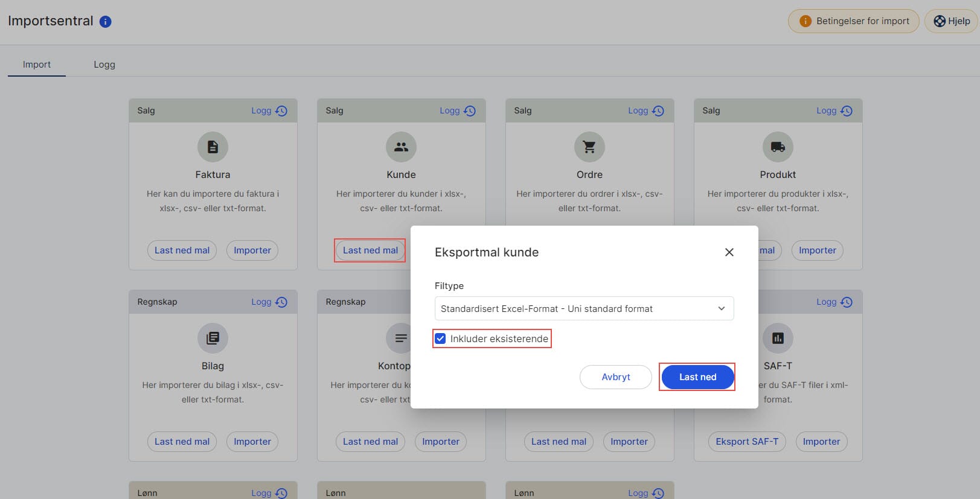Switch to the Logg tab

(104, 65)
